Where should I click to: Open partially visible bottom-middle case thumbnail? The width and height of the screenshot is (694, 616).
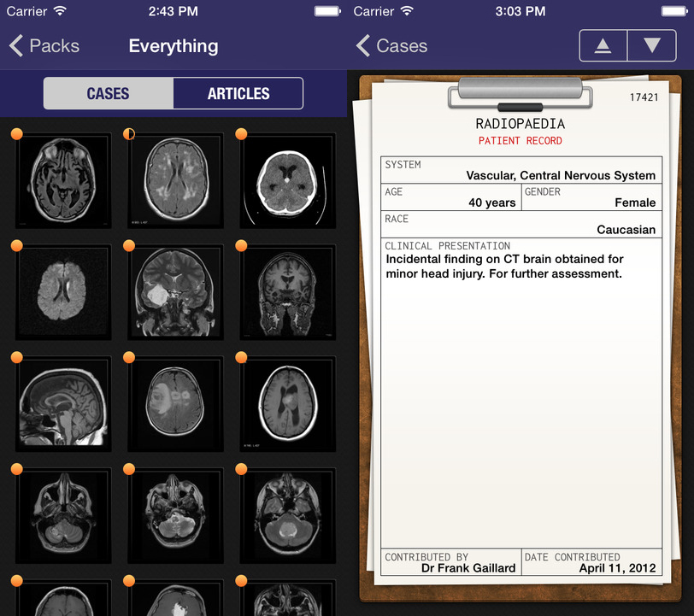click(x=176, y=598)
